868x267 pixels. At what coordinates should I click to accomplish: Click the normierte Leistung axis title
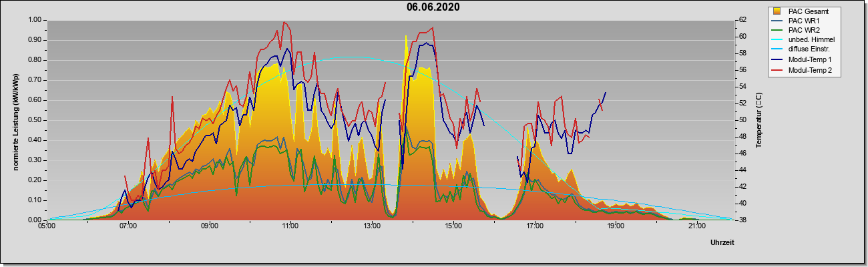click(15, 121)
